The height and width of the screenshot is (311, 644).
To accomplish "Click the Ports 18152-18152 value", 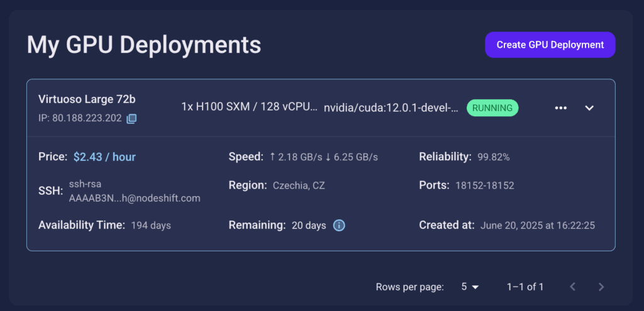I will coord(485,185).
